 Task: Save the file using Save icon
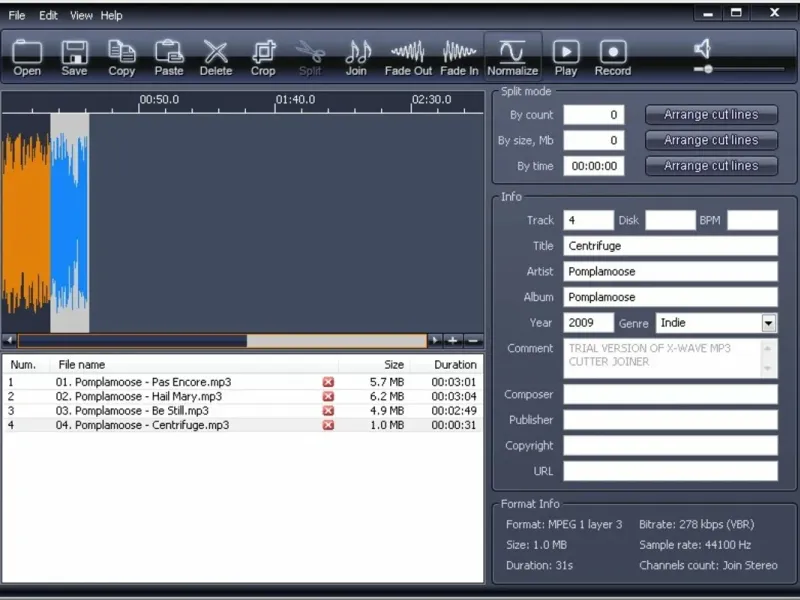[74, 58]
